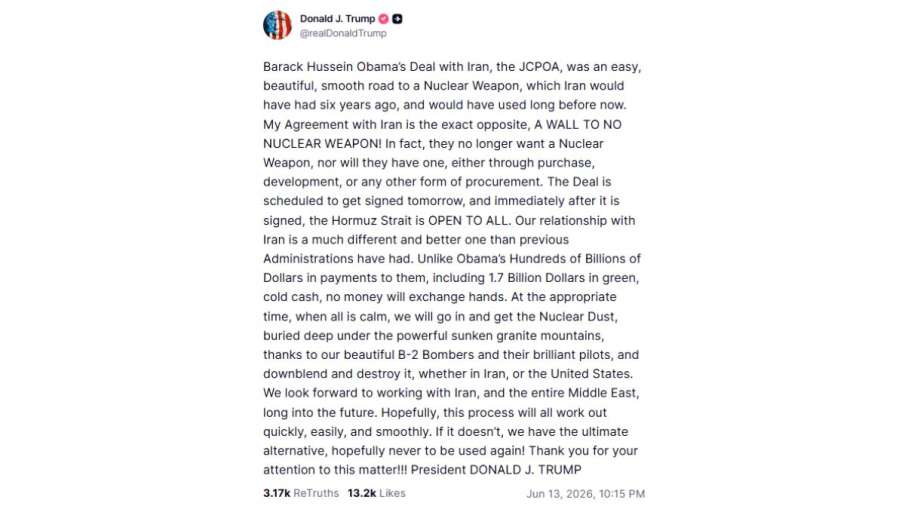Screen dimensions: 905x509
Task: Click the word JCPOA in the post
Action: pos(538,67)
